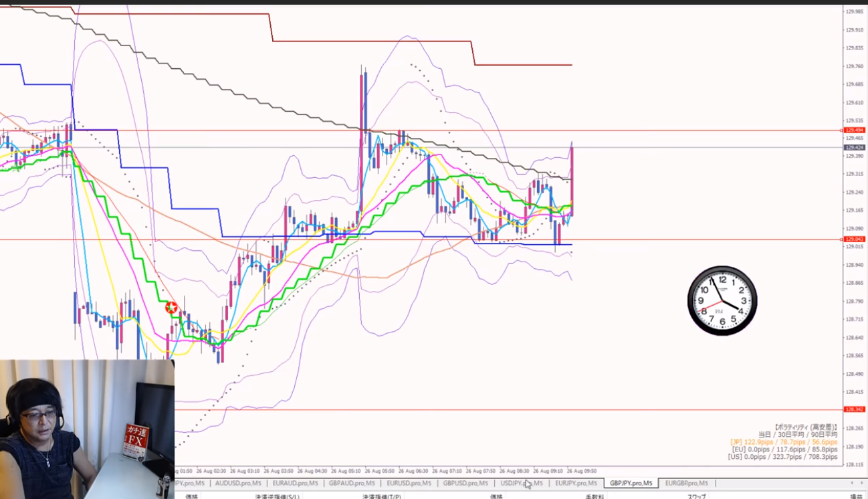The height and width of the screenshot is (499, 868).
Task: Click the gray 129.424 current price label
Action: click(854, 147)
